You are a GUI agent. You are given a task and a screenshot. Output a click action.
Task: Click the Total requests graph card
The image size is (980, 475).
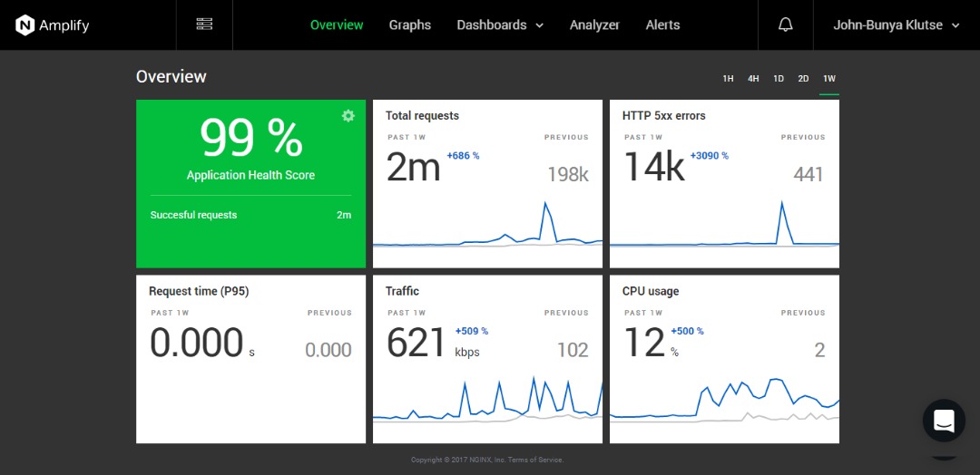[487, 184]
